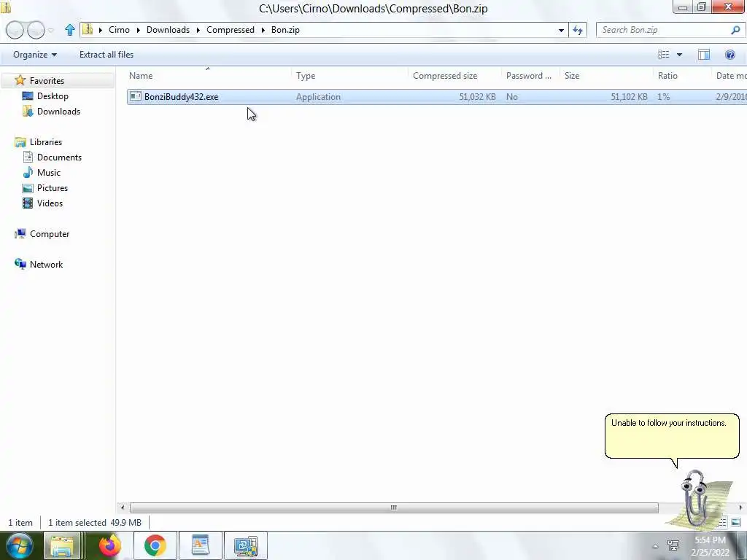747x560 pixels.
Task: Launch Firefox from the taskbar
Action: point(111,545)
